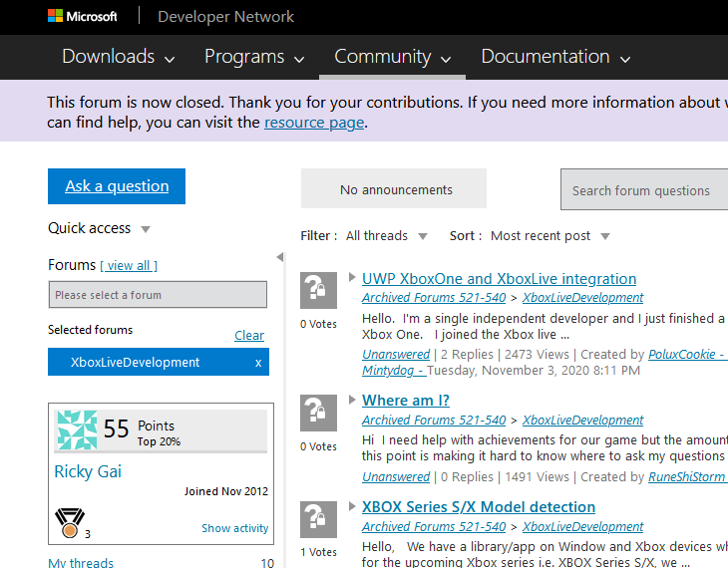Open the Forums view all link
Screen dimensions: 728x568
click(129, 265)
